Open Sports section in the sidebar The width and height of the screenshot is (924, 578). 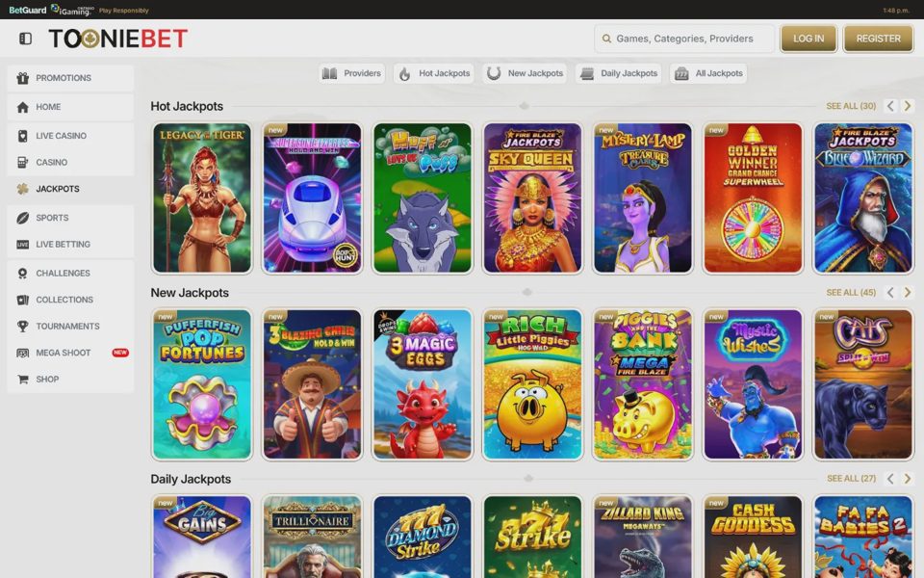point(70,218)
